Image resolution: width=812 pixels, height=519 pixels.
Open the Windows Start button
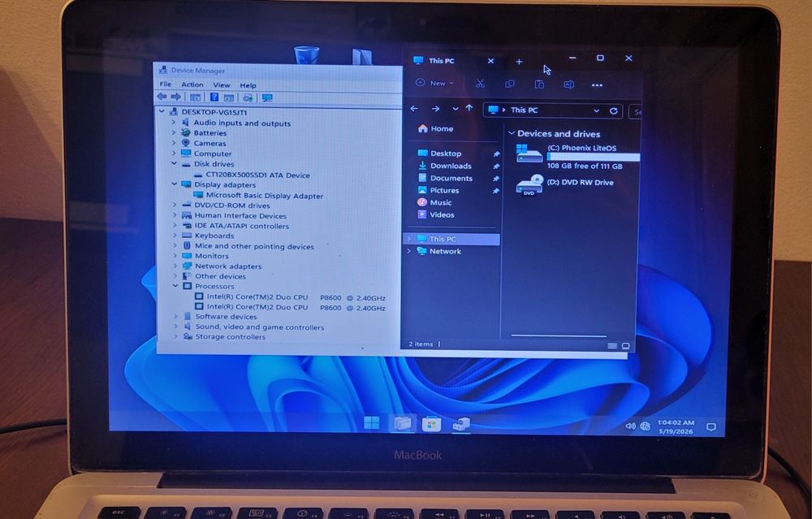click(371, 423)
